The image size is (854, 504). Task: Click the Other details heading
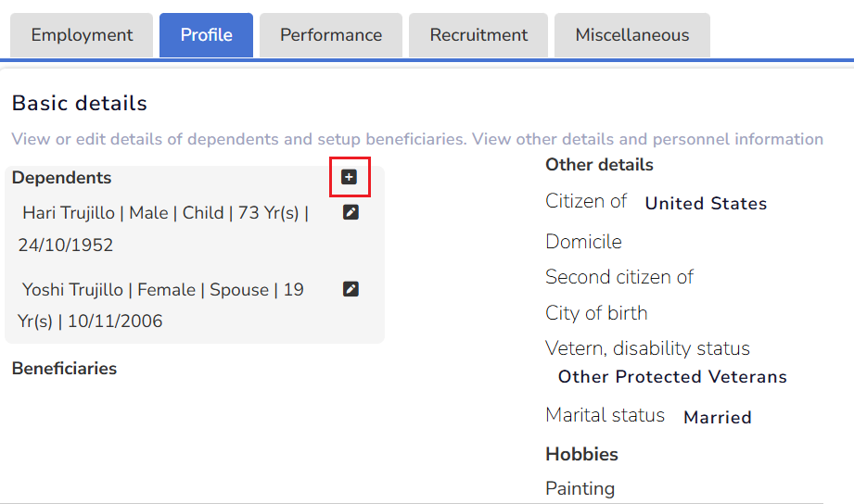pos(599,165)
